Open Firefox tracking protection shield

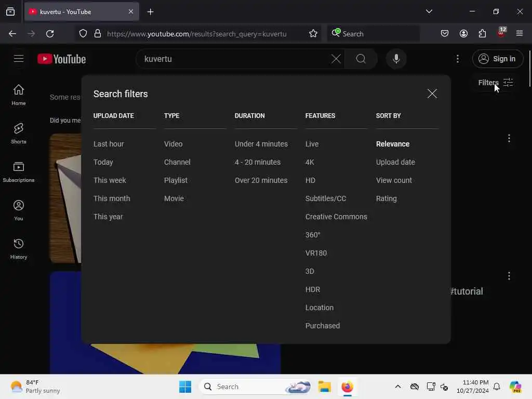coord(83,34)
